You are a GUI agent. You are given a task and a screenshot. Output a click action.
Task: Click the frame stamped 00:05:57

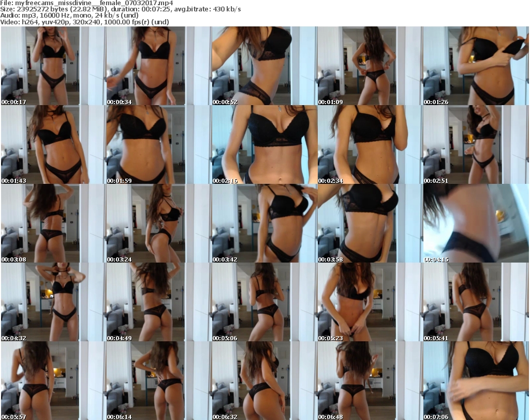(53, 381)
